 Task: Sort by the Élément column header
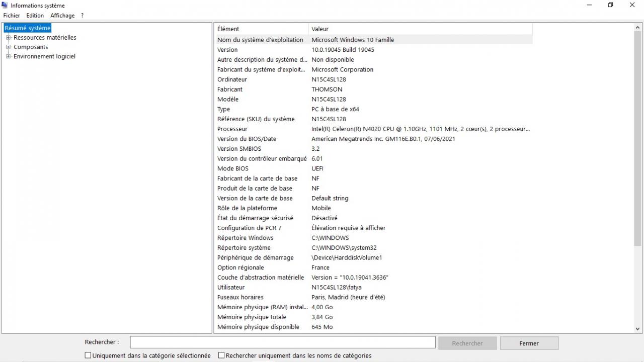tap(261, 29)
